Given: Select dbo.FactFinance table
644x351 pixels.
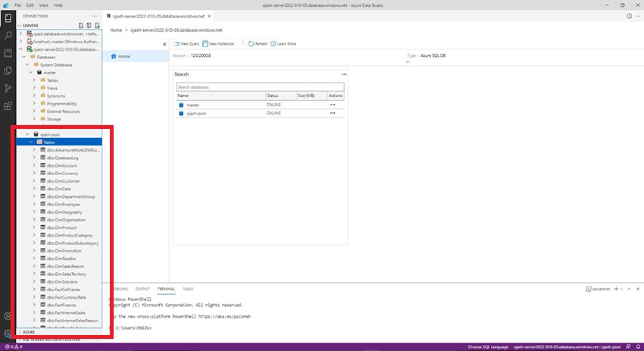Looking at the screenshot, I should pyautogui.click(x=61, y=305).
